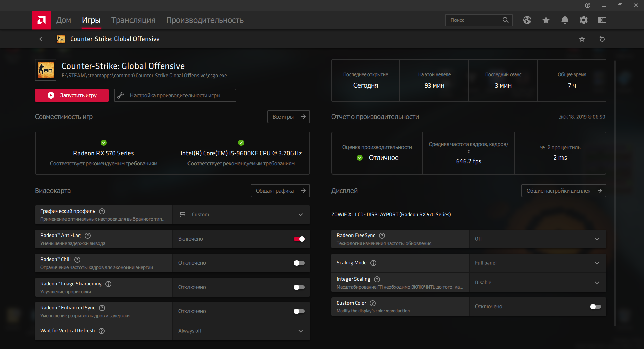Show help for Radeon Anti-Lag
Screen dimensions: 644x349
pyautogui.click(x=88, y=236)
